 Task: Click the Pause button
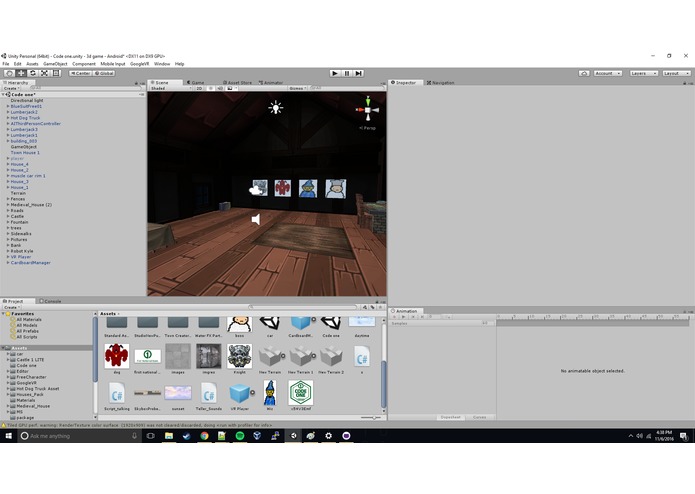[347, 73]
